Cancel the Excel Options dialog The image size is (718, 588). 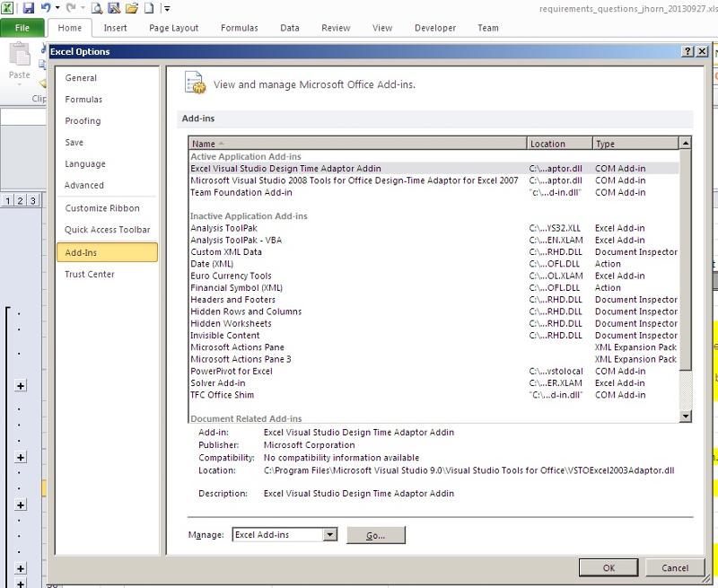[x=675, y=568]
